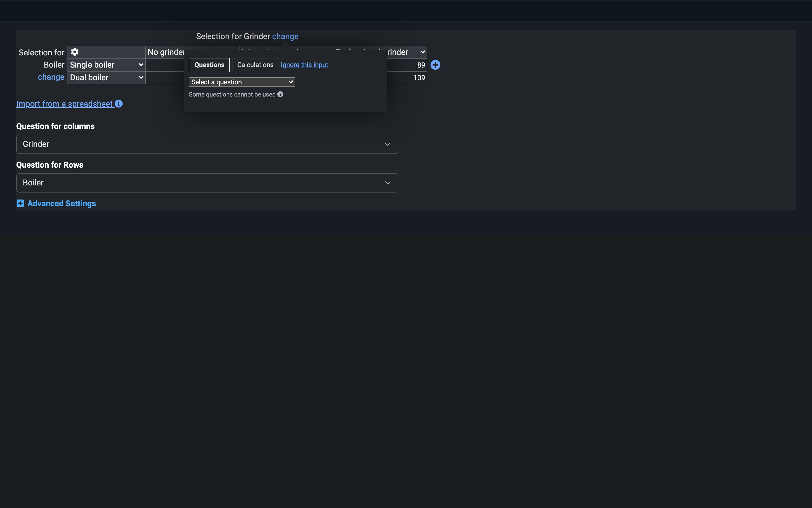Open the Select a question dropdown
Screen dimensions: 812x508
(242, 82)
